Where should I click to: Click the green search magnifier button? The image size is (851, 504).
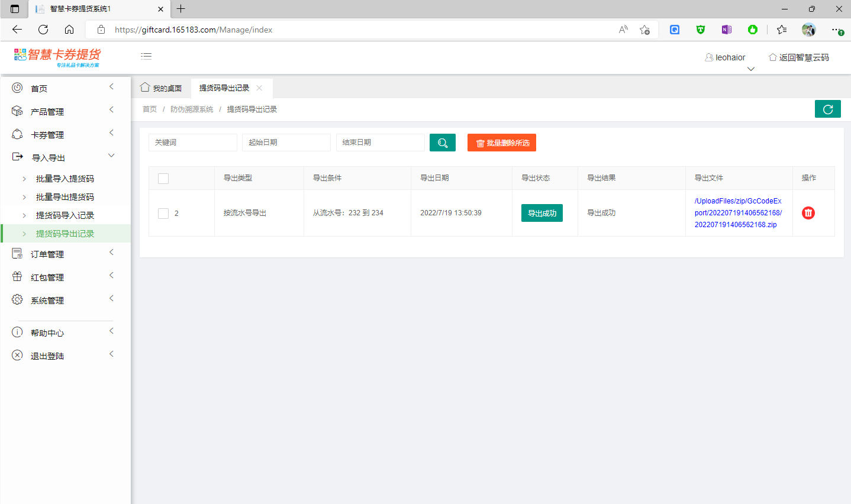point(442,143)
